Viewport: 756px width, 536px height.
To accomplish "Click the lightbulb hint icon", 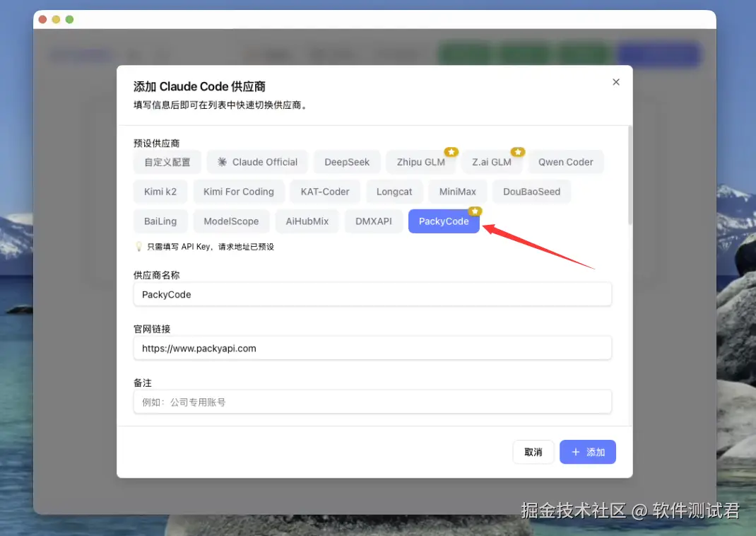I will click(x=139, y=247).
